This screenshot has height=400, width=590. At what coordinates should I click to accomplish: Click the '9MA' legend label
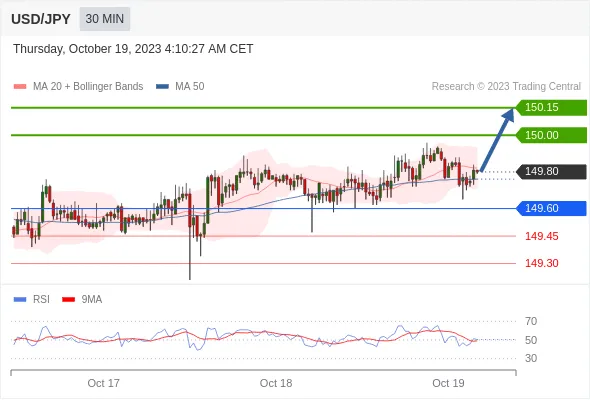click(x=92, y=300)
